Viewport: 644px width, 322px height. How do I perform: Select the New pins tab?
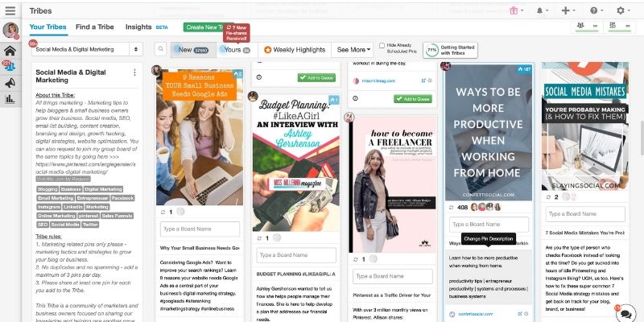[193, 50]
